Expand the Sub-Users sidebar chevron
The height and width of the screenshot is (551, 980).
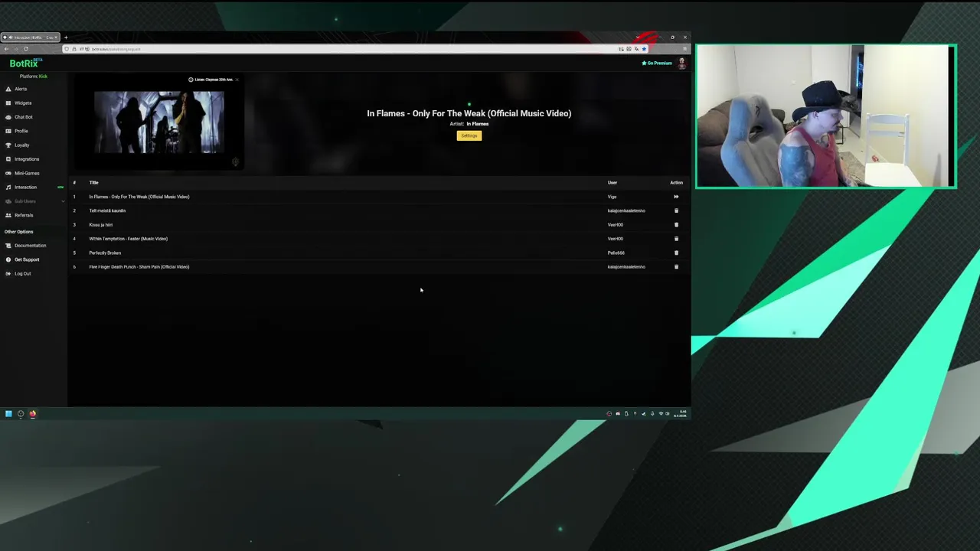click(x=63, y=201)
